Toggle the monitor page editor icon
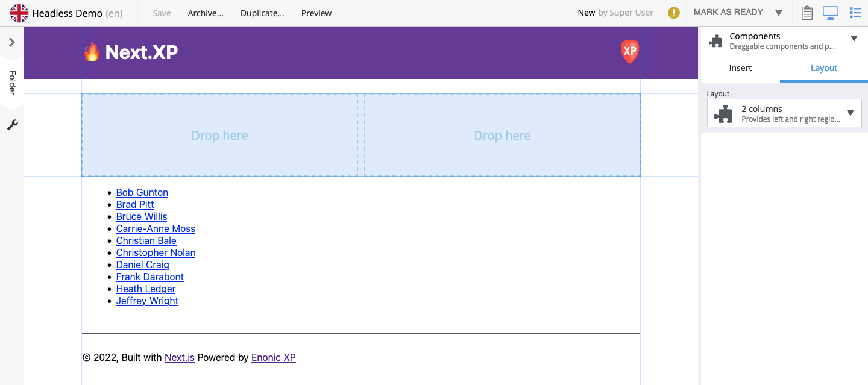 coord(831,13)
